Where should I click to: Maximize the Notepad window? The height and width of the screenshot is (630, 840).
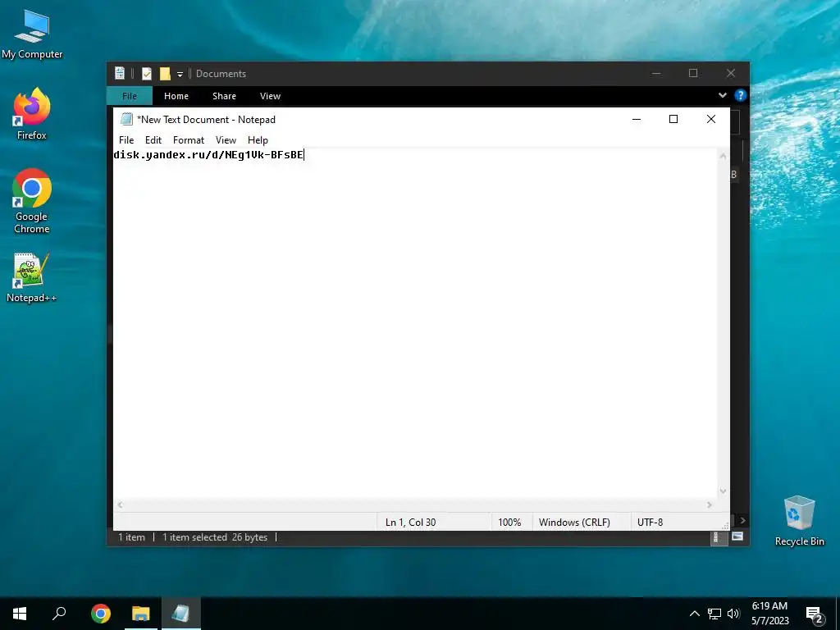point(673,119)
